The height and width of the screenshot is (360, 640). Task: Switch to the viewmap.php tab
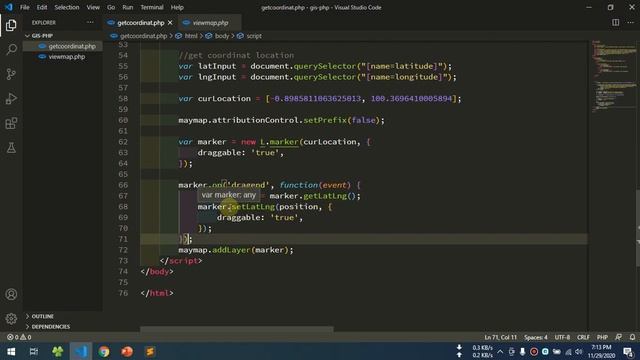[x=210, y=23]
